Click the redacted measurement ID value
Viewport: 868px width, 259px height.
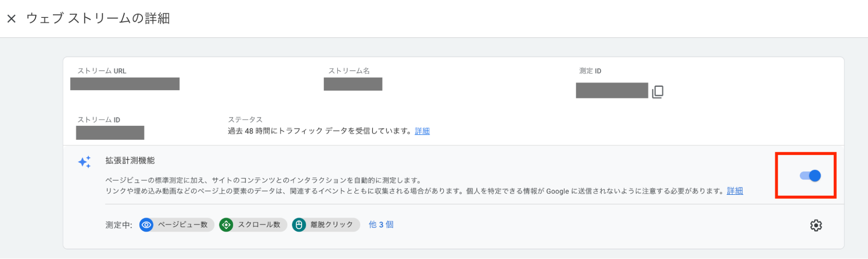click(x=612, y=90)
